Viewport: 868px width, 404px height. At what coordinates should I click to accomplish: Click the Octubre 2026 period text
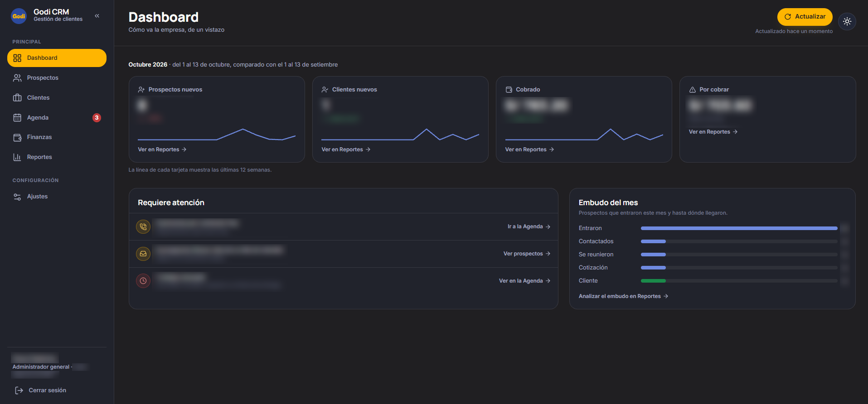[148, 65]
